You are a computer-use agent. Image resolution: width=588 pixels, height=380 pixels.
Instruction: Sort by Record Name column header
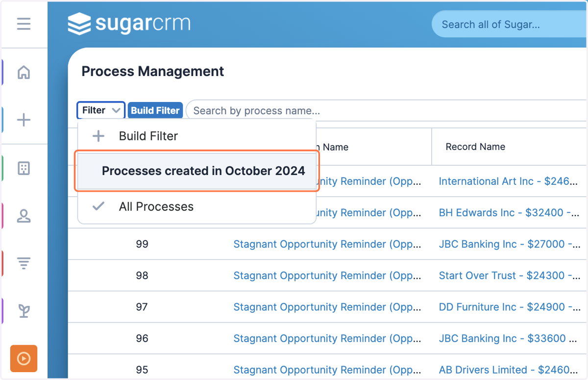(x=475, y=147)
